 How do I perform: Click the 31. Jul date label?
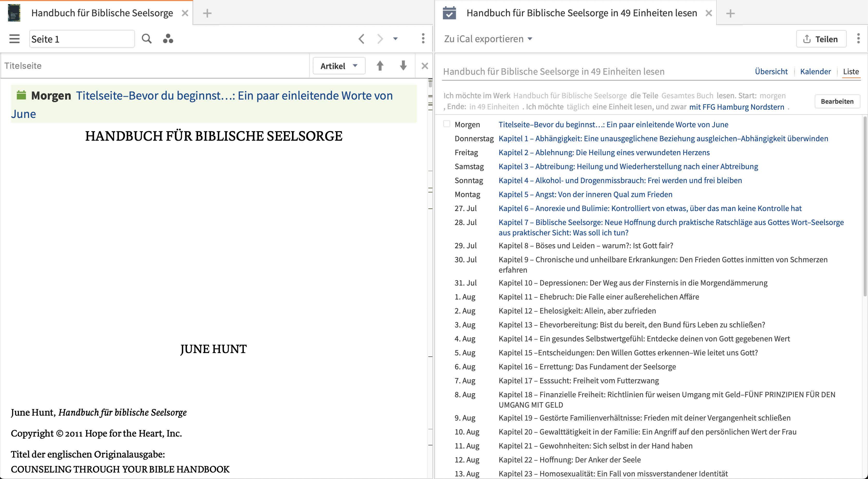tap(465, 283)
